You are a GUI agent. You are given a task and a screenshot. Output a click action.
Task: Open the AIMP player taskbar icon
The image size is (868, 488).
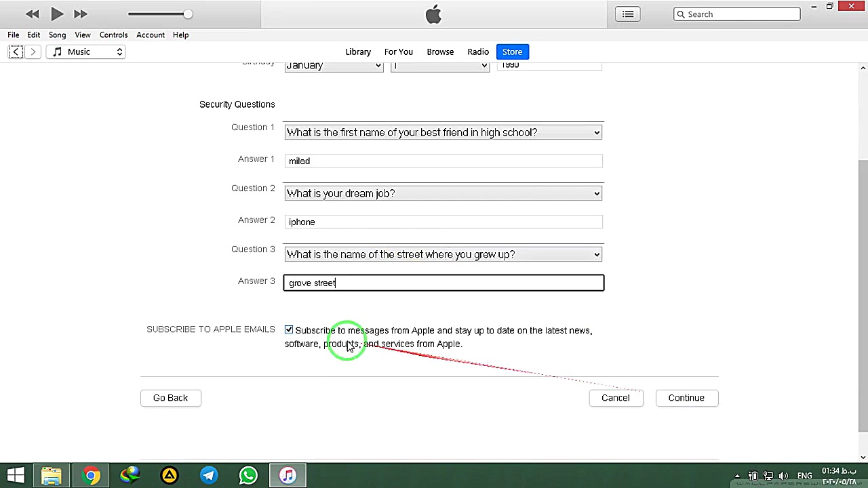point(170,475)
